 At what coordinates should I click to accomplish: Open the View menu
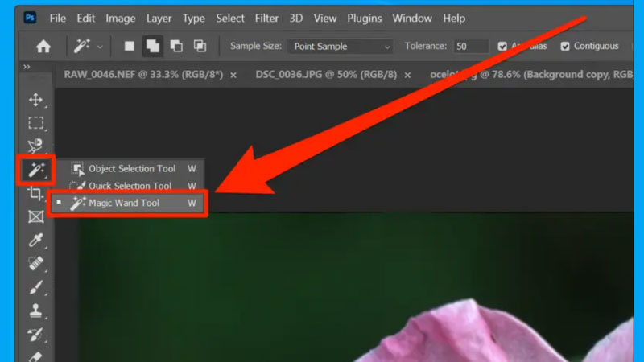(325, 19)
